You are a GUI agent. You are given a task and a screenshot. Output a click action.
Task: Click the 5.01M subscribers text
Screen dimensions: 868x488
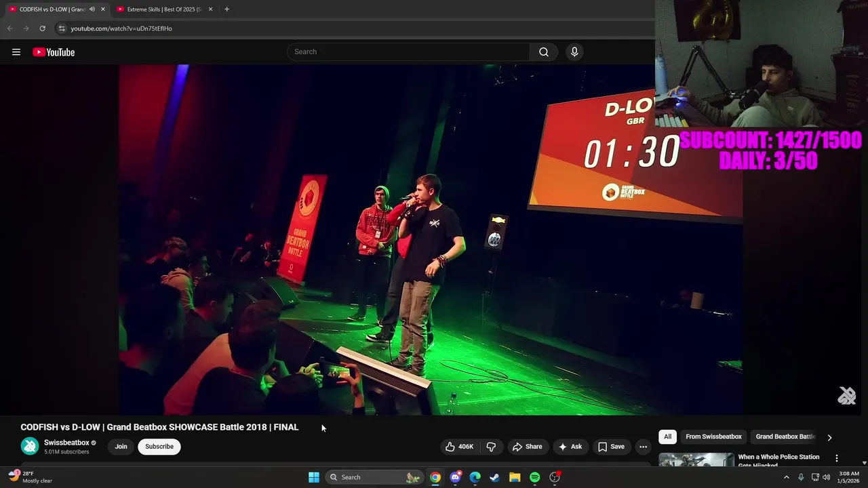click(x=66, y=452)
